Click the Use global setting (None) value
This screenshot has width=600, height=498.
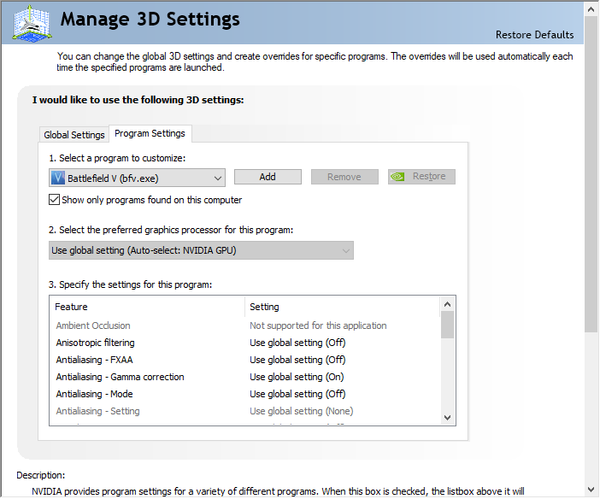point(301,411)
